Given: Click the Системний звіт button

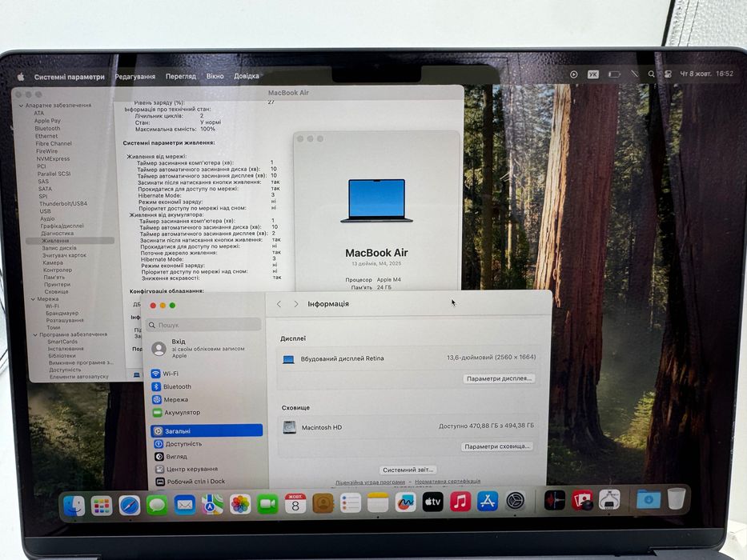Looking at the screenshot, I should coord(408,470).
